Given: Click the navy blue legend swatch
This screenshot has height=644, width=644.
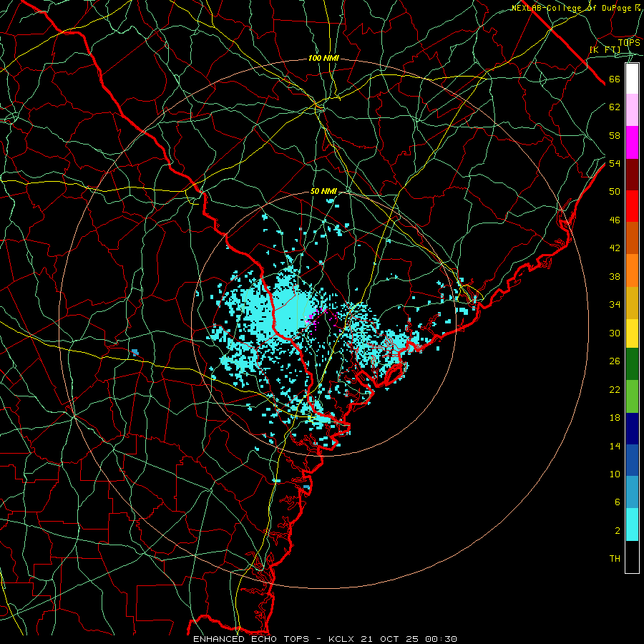Looking at the screenshot, I should 632,429.
